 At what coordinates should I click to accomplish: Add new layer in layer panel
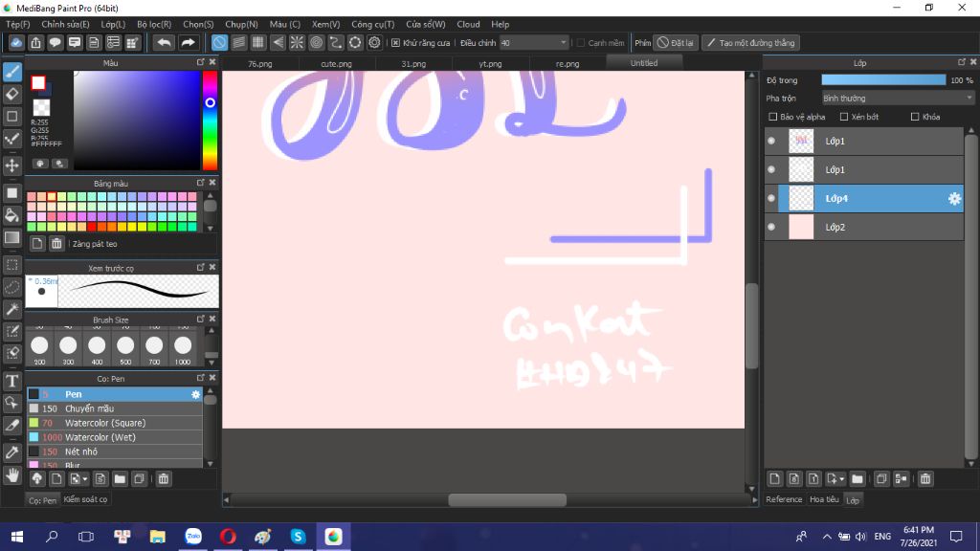pyautogui.click(x=775, y=479)
